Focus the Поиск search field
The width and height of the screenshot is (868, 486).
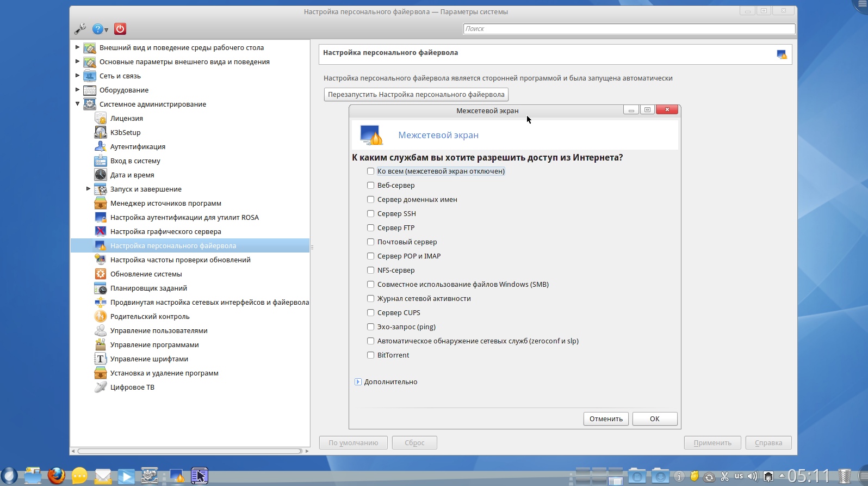click(629, 29)
